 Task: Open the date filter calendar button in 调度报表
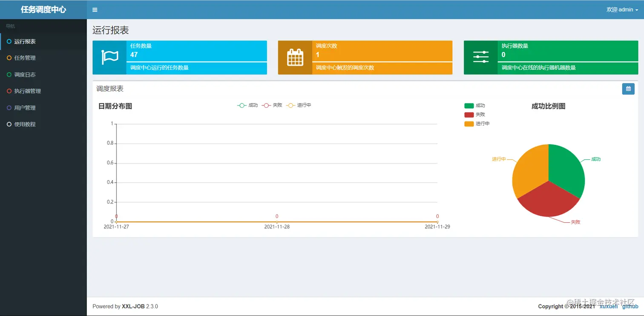628,89
